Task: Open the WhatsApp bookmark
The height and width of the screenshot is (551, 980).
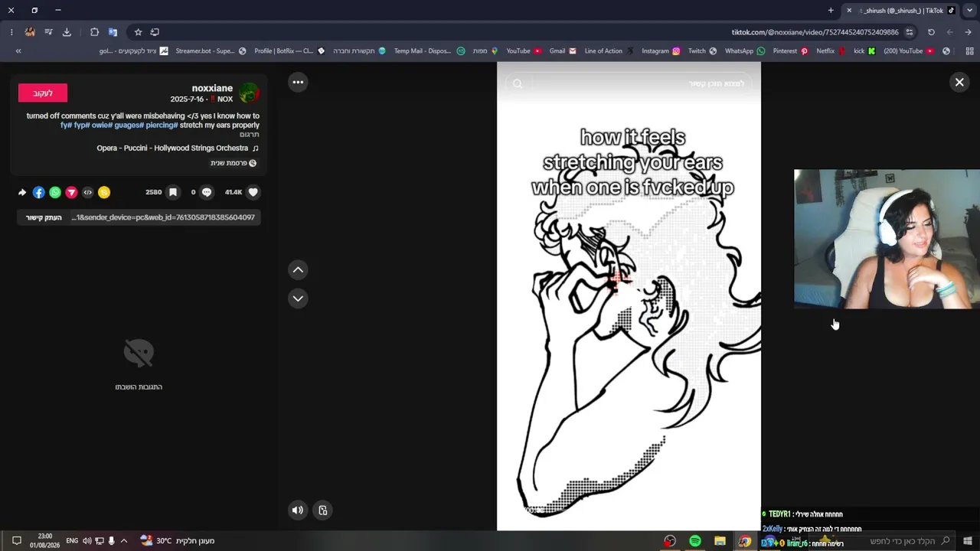Action: point(745,51)
